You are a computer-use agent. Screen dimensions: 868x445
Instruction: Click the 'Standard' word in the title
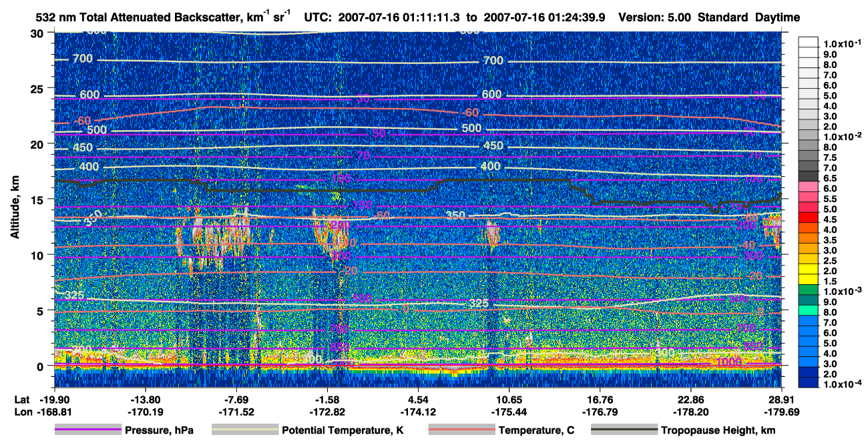click(724, 17)
